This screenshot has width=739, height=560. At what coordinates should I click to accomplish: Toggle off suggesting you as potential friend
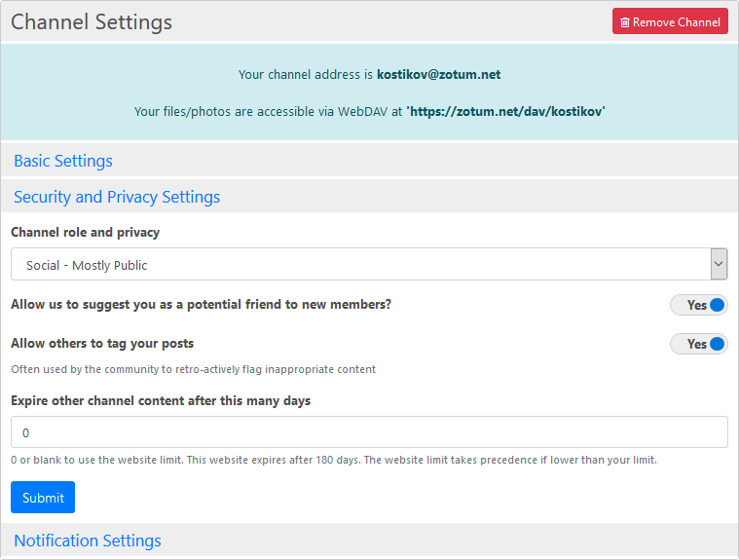point(699,305)
